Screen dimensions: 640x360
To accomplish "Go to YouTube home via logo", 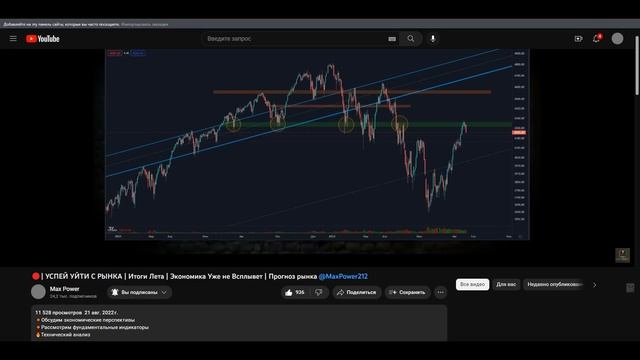I will (43, 39).
